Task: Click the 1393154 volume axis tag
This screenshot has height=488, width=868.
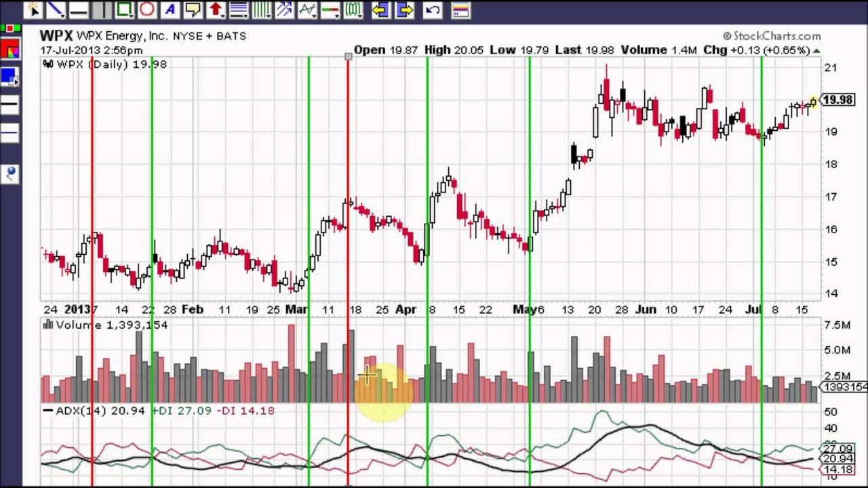Action: coord(844,387)
